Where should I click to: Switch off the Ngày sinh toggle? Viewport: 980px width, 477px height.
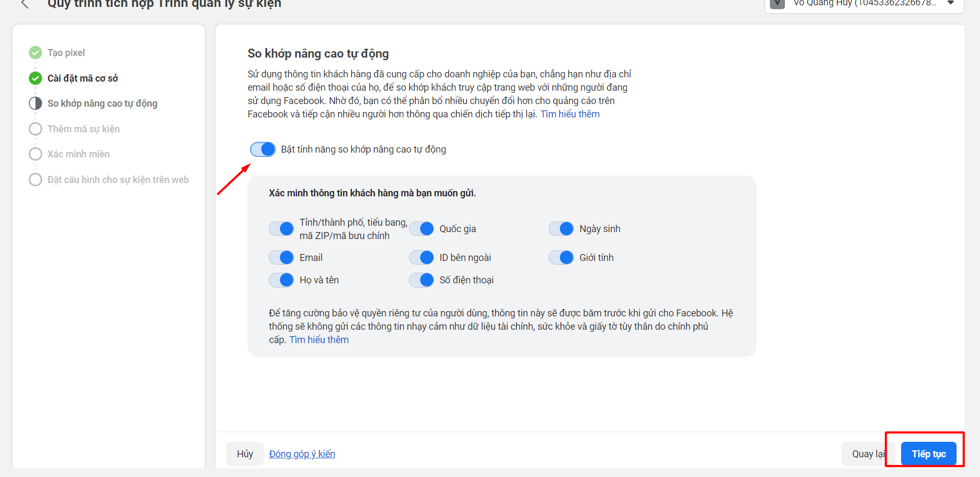pyautogui.click(x=561, y=229)
